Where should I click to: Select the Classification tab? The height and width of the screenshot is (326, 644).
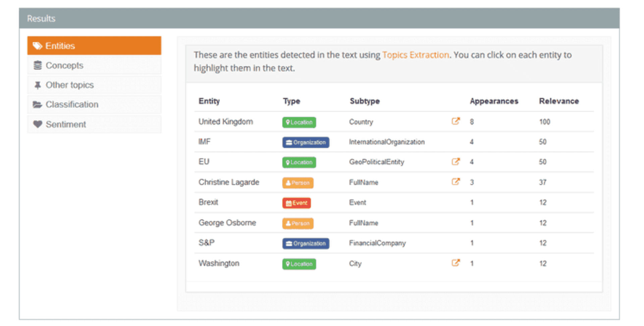(72, 104)
